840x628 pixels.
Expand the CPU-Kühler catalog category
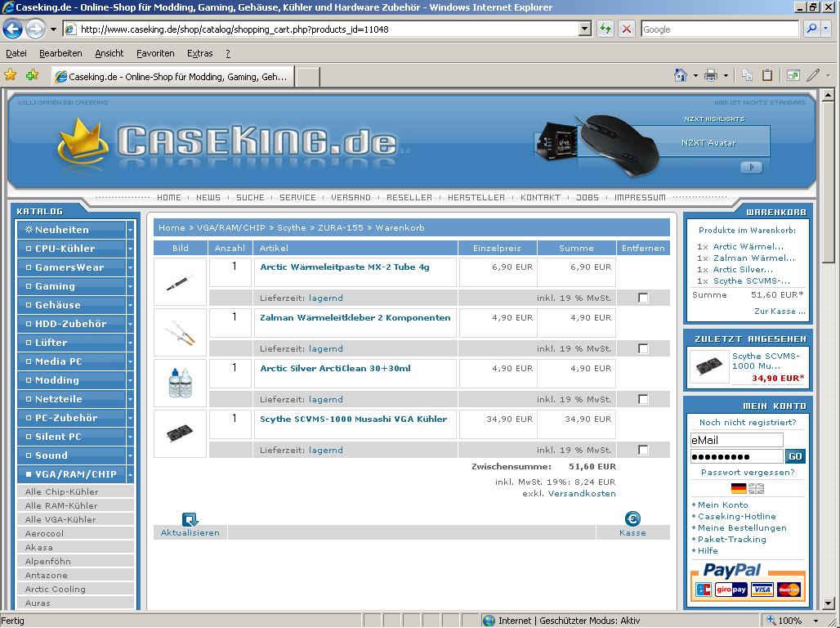point(130,249)
